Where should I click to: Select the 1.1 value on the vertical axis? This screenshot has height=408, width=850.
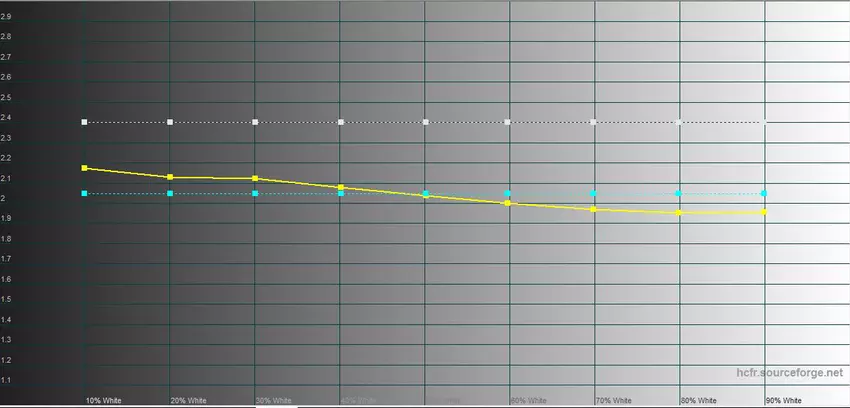pos(7,380)
